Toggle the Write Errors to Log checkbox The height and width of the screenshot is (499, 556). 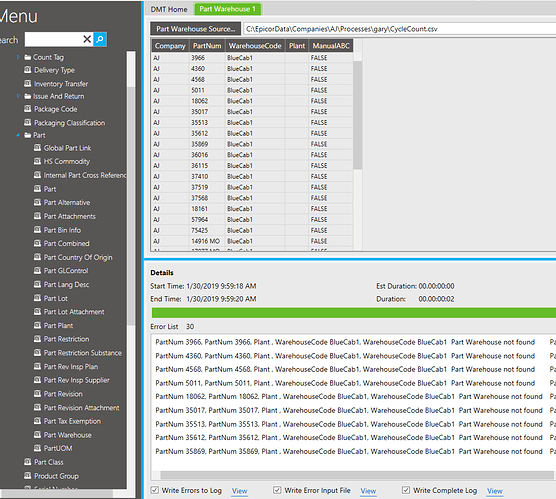(155, 490)
